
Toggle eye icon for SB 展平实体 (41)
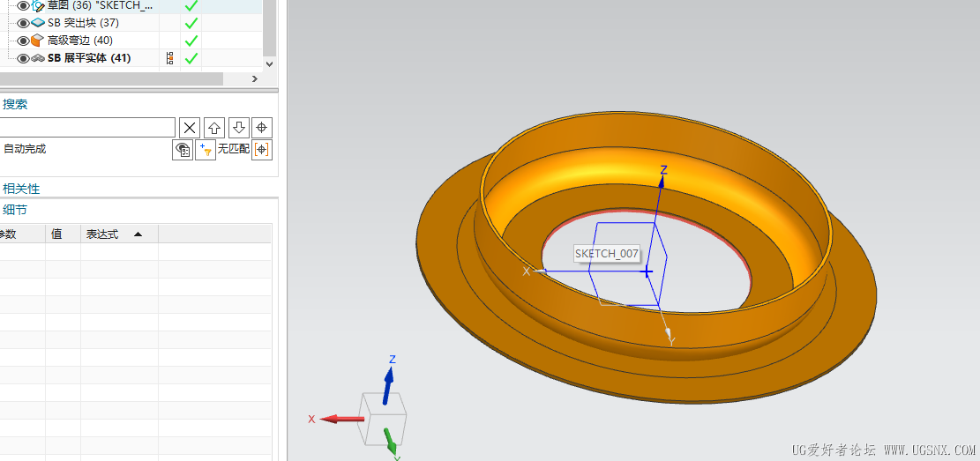click(23, 58)
